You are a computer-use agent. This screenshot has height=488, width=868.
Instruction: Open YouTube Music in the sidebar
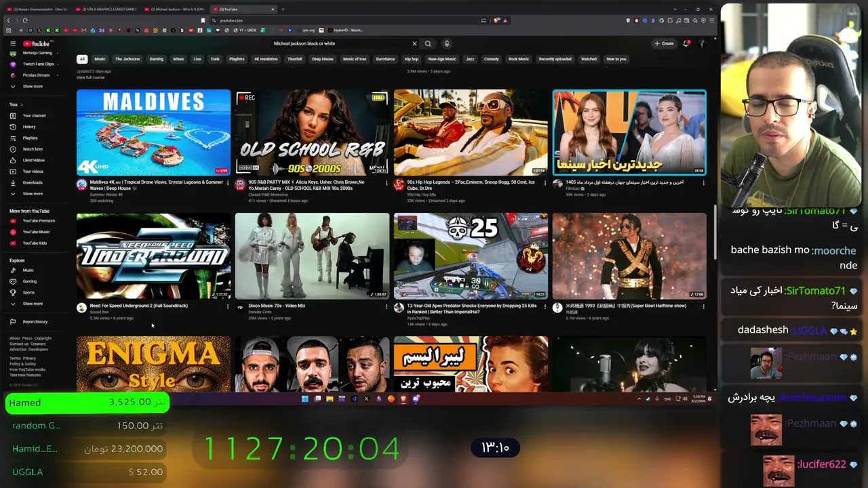click(x=36, y=232)
